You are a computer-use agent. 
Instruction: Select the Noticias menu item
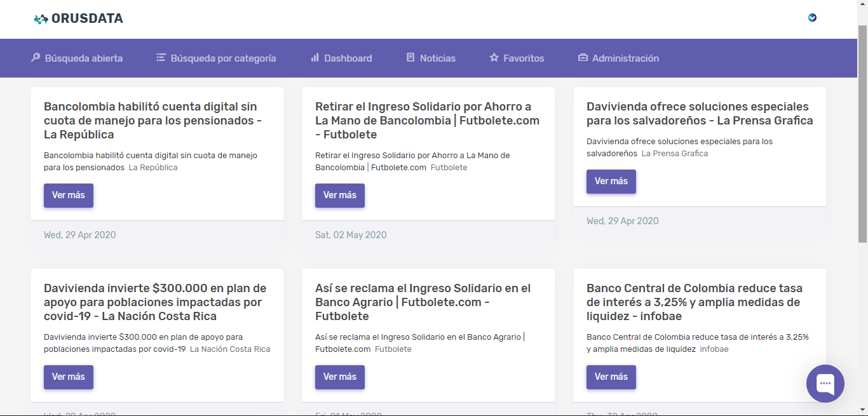point(431,58)
